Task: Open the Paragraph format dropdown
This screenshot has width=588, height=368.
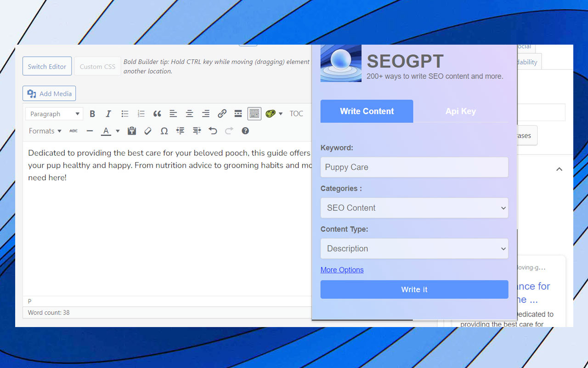Action: [54, 114]
